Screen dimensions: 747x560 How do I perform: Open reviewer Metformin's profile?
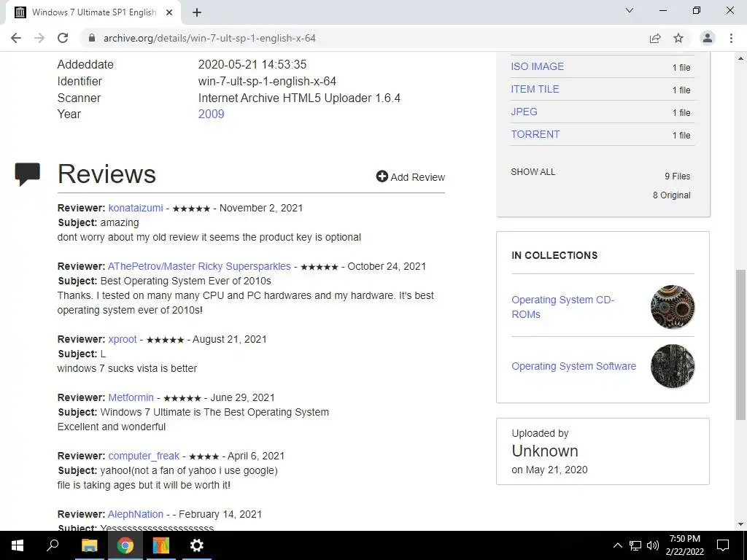point(131,397)
